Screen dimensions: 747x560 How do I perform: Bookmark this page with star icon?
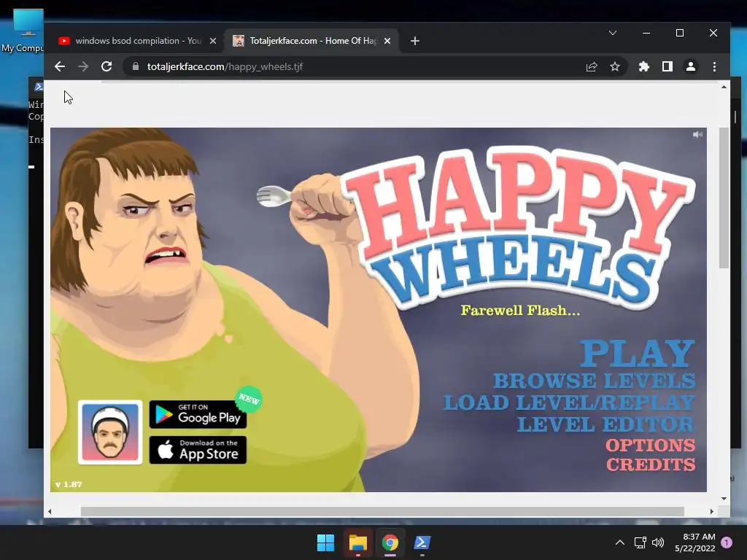pyautogui.click(x=615, y=66)
